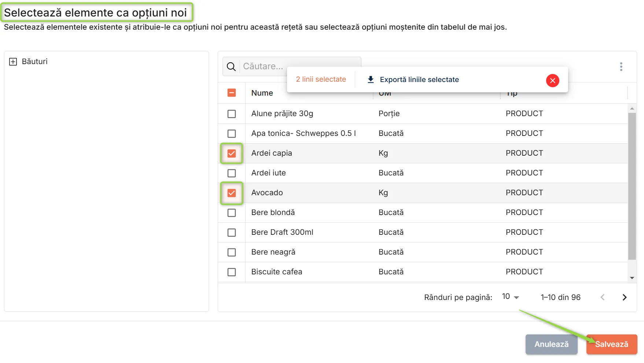644x363 pixels.
Task: Go to next page of rows
Action: (625, 297)
